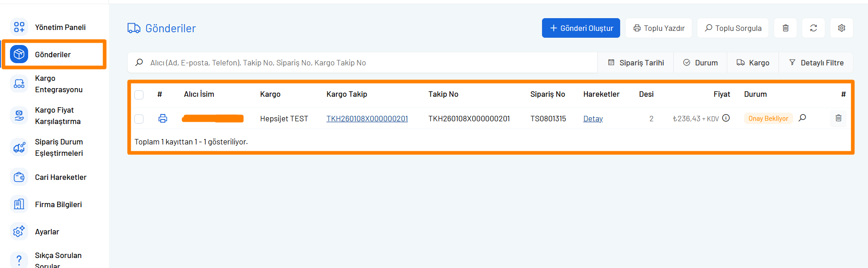Delete the shipment row using trash icon

[838, 118]
